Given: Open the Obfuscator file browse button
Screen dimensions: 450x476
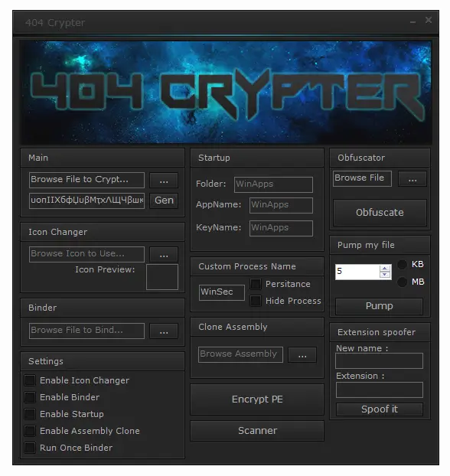Looking at the screenshot, I should pos(412,179).
